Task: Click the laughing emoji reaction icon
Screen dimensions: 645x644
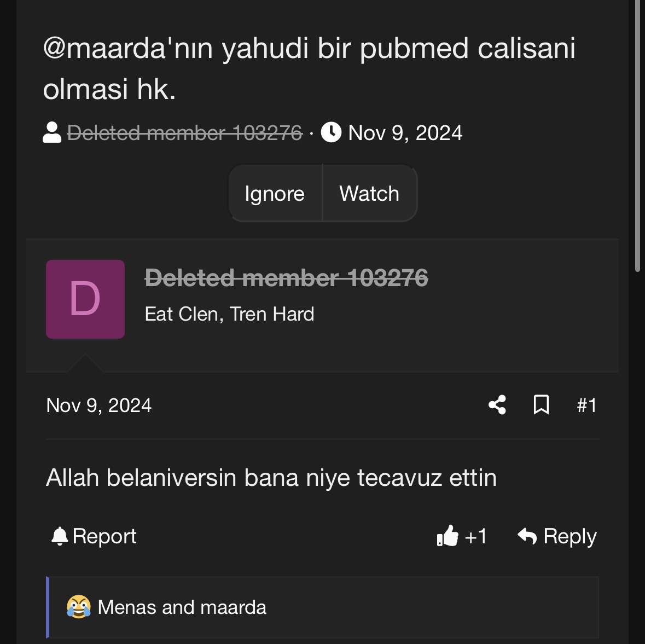Action: pos(79,607)
